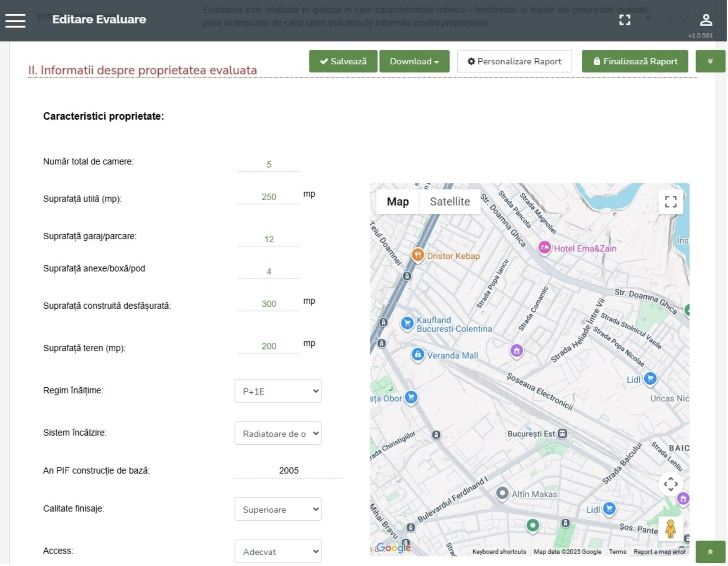Click the Finalizează Raport button
This screenshot has height=566, width=728.
point(634,61)
